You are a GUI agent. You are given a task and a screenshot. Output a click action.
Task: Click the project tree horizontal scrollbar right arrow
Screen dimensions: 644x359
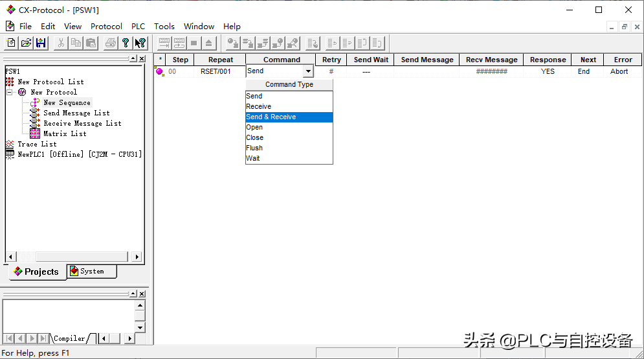pyautogui.click(x=137, y=257)
